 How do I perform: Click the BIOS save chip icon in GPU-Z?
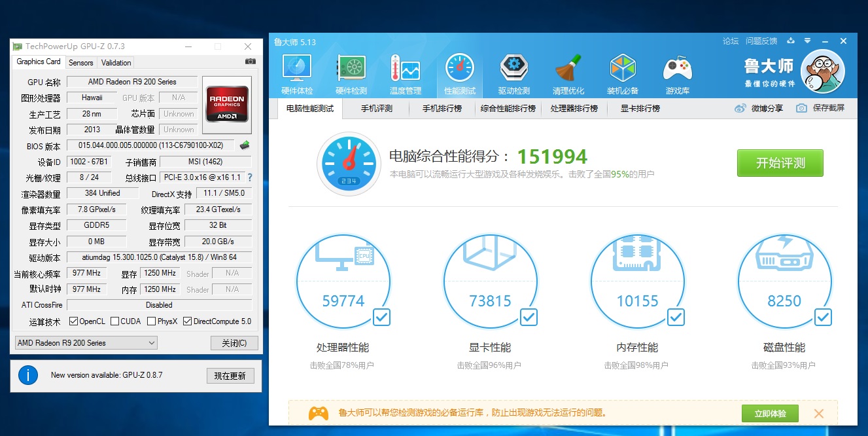[245, 145]
